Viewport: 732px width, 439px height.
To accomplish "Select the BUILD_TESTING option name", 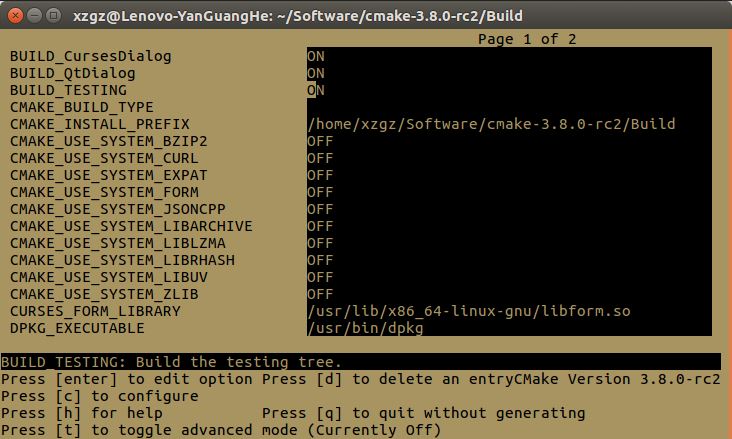I will click(x=68, y=90).
